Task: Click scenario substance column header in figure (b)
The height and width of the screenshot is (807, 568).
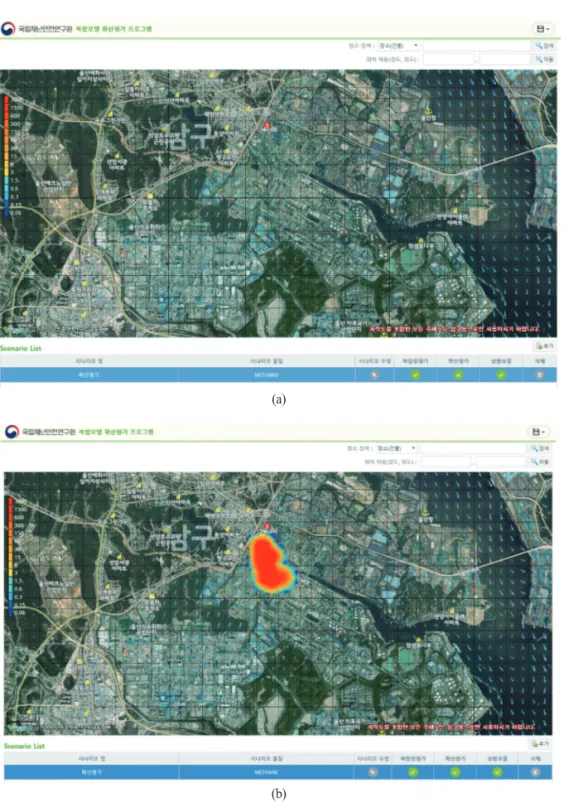Action: coord(266,759)
